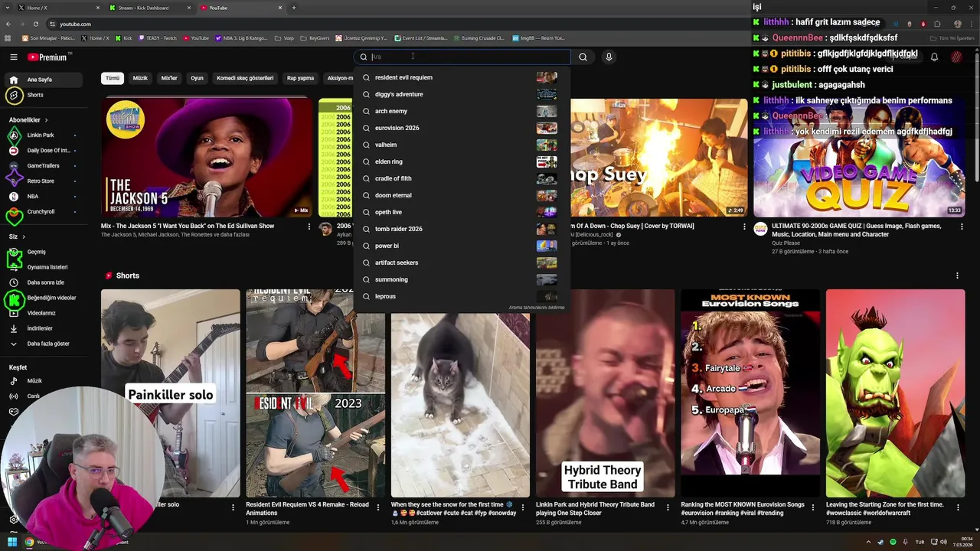Image resolution: width=980 pixels, height=551 pixels.
Task: Open Shorts section more options menu
Action: pyautogui.click(x=957, y=275)
